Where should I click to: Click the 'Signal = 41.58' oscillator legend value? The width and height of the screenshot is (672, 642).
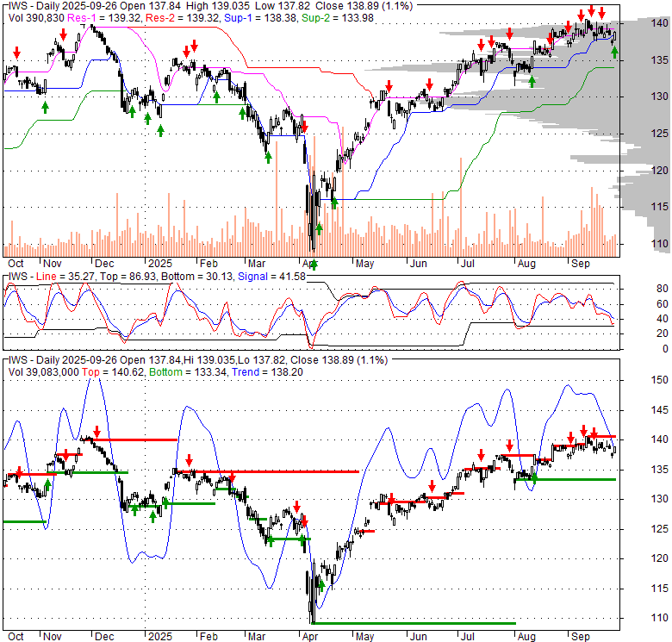point(271,277)
